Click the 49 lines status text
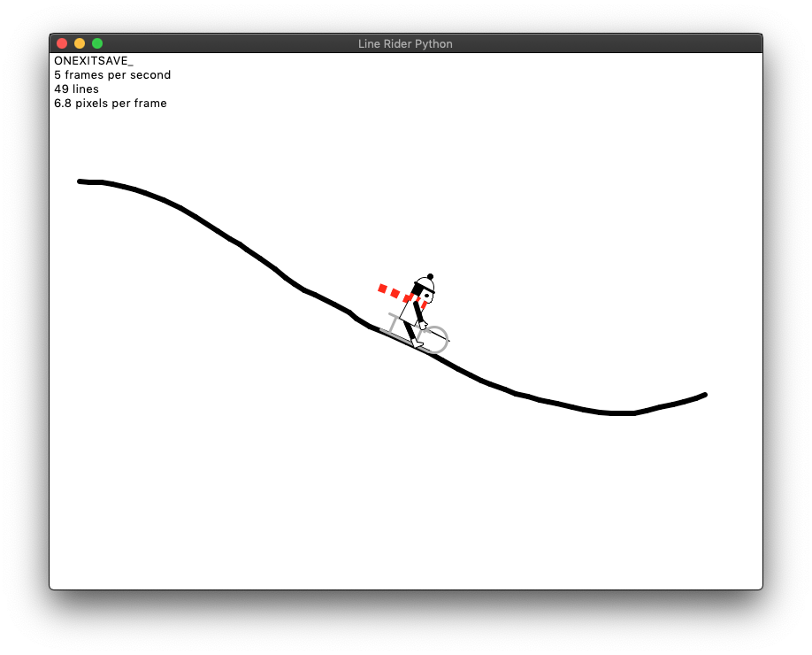Image resolution: width=812 pixels, height=655 pixels. [x=77, y=89]
